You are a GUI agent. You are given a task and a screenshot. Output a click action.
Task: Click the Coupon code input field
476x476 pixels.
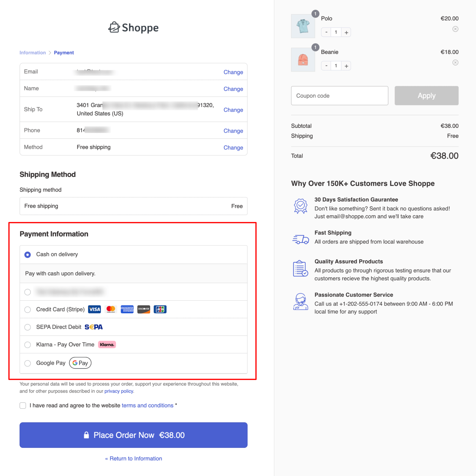[x=340, y=95]
